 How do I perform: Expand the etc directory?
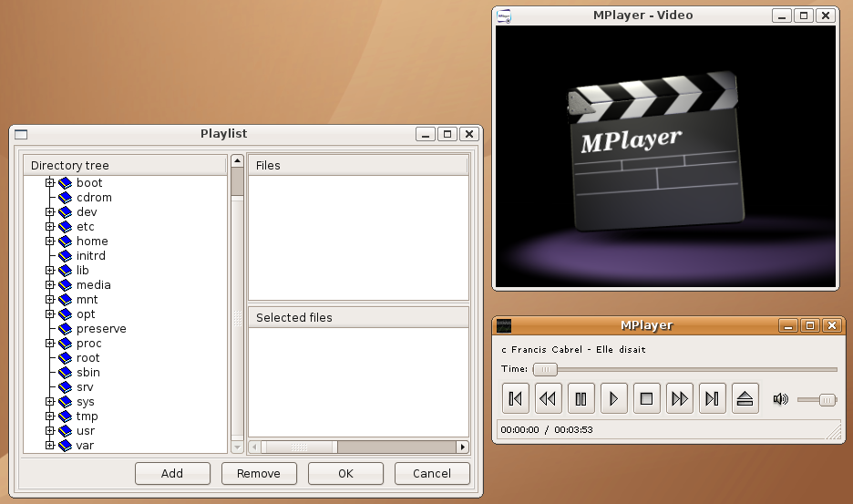coord(49,226)
